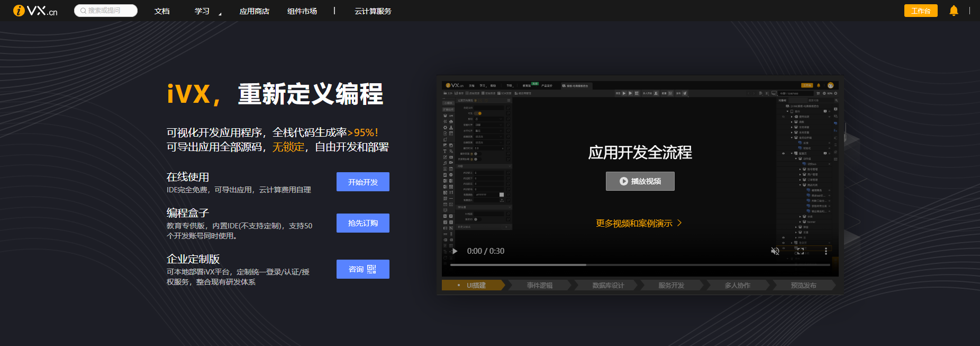Click the 开始开发 button

pos(363,182)
